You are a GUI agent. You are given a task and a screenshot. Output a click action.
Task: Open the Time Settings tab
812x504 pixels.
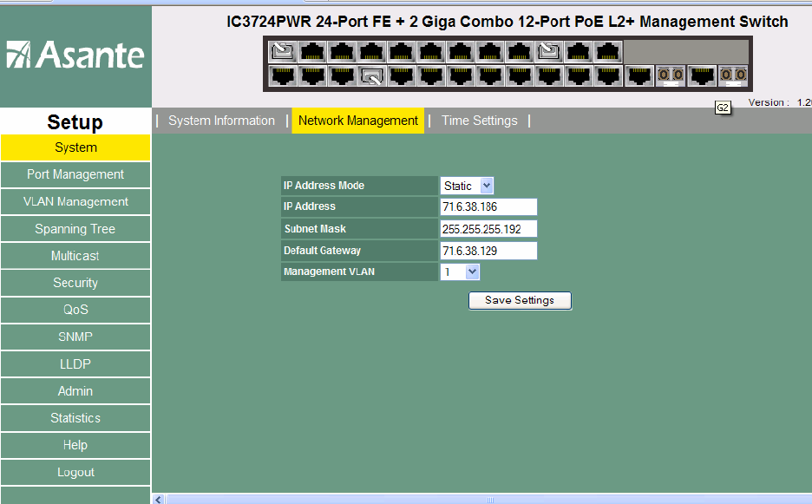tap(480, 121)
